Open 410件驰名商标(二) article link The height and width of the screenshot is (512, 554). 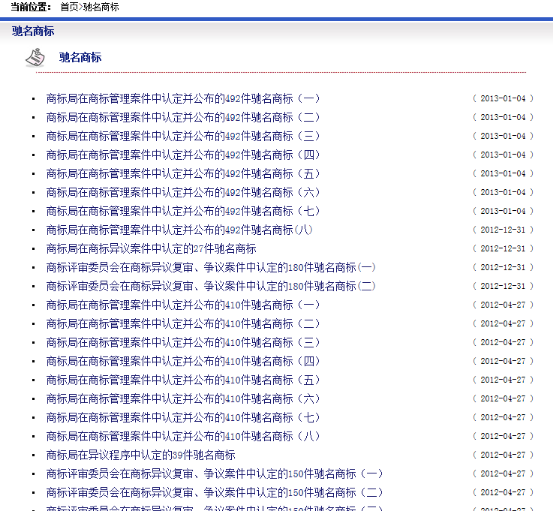tap(183, 324)
